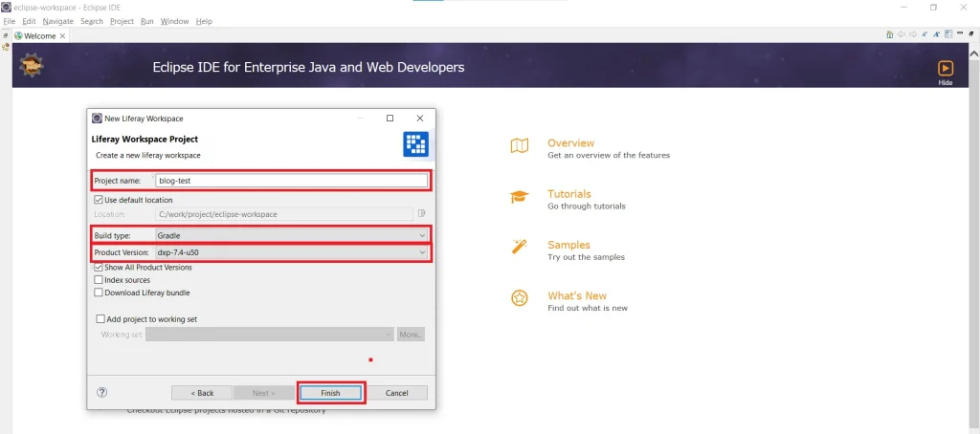Image resolution: width=980 pixels, height=434 pixels.
Task: Click into the Project name field
Action: [291, 181]
